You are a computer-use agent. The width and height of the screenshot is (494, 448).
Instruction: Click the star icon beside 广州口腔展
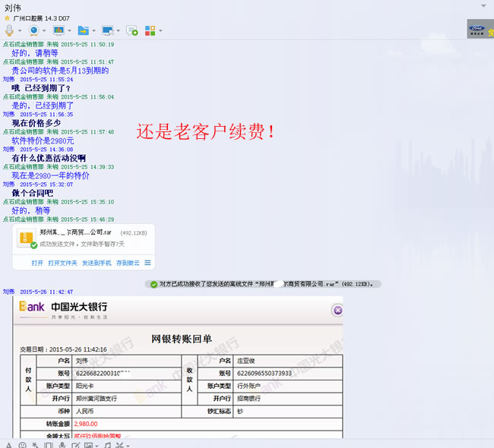pyautogui.click(x=7, y=18)
